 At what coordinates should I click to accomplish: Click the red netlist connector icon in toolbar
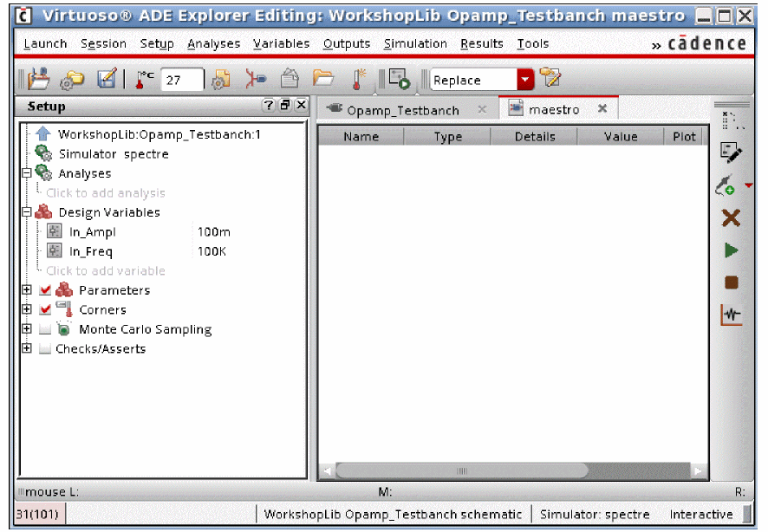pos(256,79)
